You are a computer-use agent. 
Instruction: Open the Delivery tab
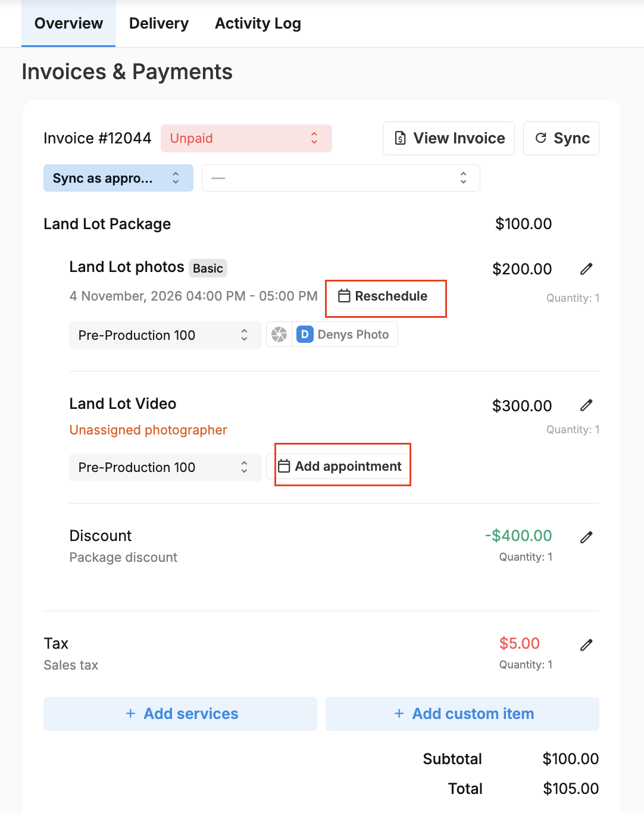pyautogui.click(x=159, y=23)
